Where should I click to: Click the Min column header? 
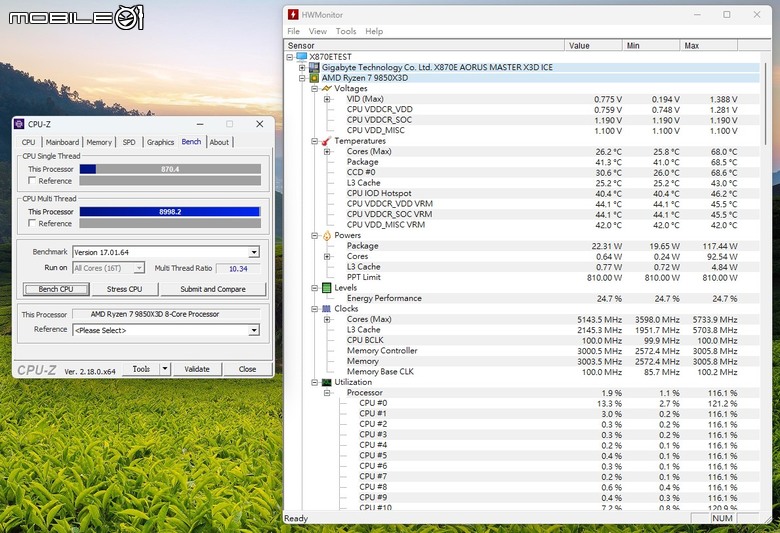tap(651, 45)
